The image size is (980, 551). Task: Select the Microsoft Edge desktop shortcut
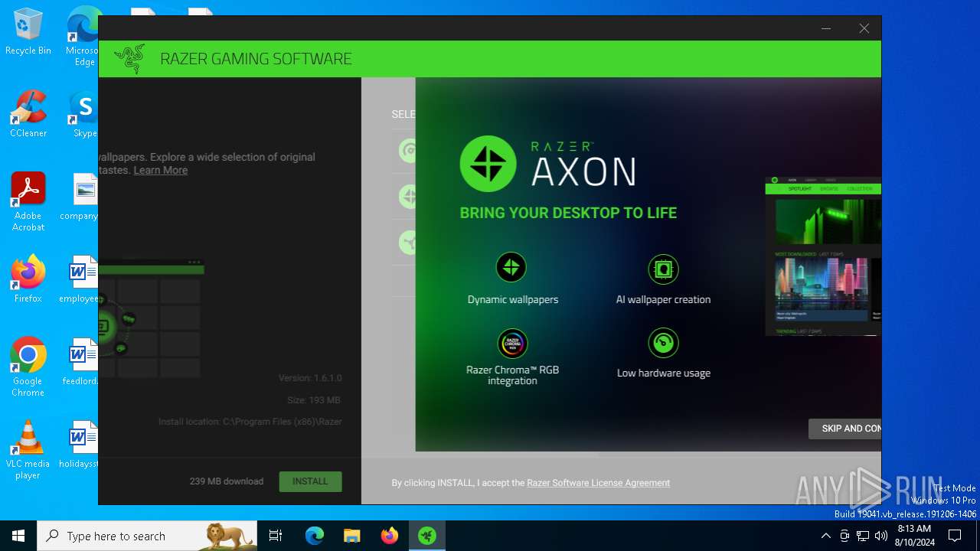tap(83, 36)
